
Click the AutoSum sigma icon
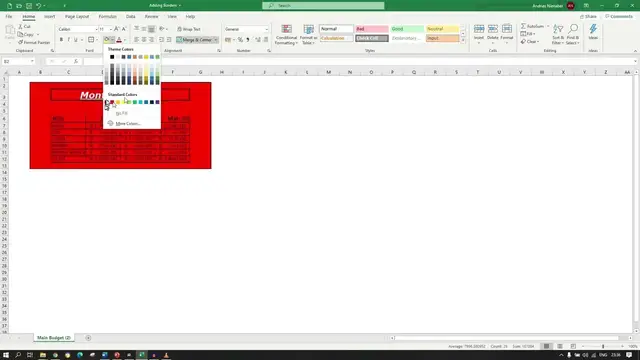[x=523, y=26]
